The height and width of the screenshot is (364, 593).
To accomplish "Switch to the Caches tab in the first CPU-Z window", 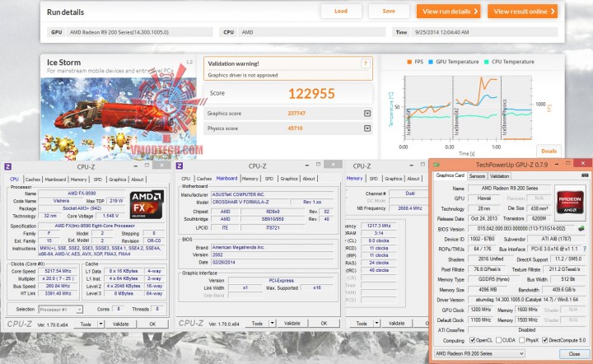I will (33, 180).
